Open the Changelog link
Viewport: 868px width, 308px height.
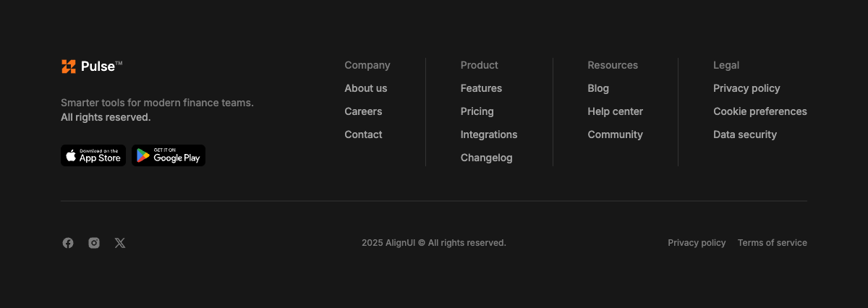click(x=487, y=158)
